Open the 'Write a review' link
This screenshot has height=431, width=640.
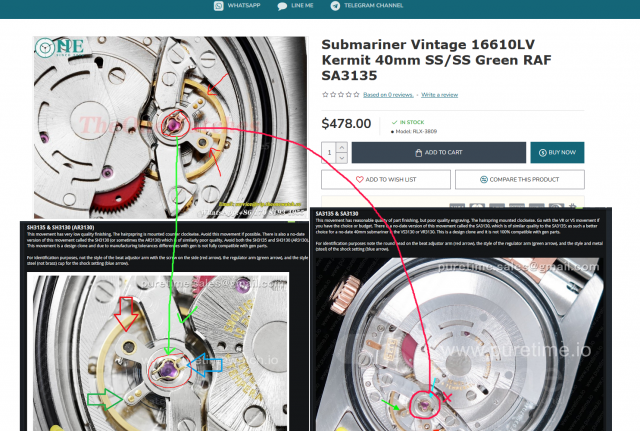click(440, 95)
